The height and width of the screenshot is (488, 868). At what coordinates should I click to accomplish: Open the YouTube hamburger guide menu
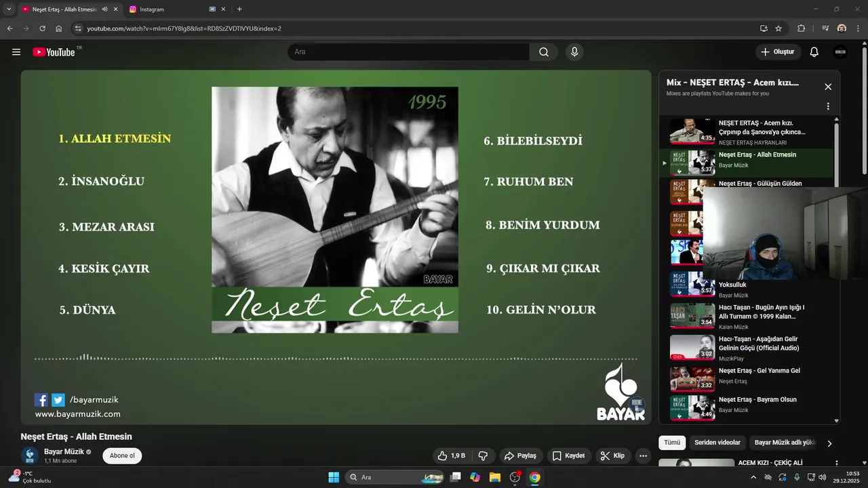(16, 52)
